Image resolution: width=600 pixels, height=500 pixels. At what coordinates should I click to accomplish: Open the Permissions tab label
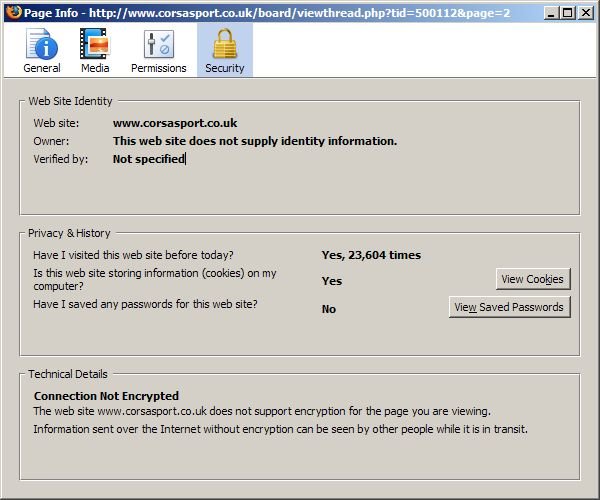[x=158, y=68]
